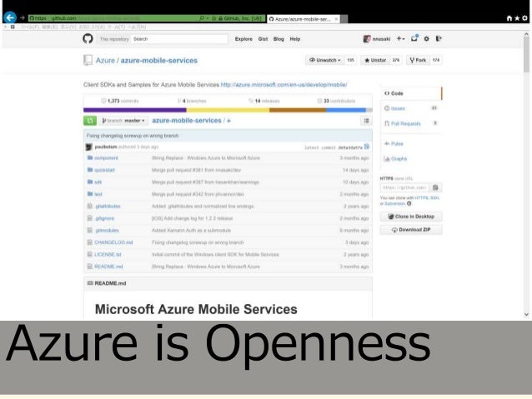This screenshot has width=532, height=399.
Task: Click the blue language bar segment
Action: (346, 110)
